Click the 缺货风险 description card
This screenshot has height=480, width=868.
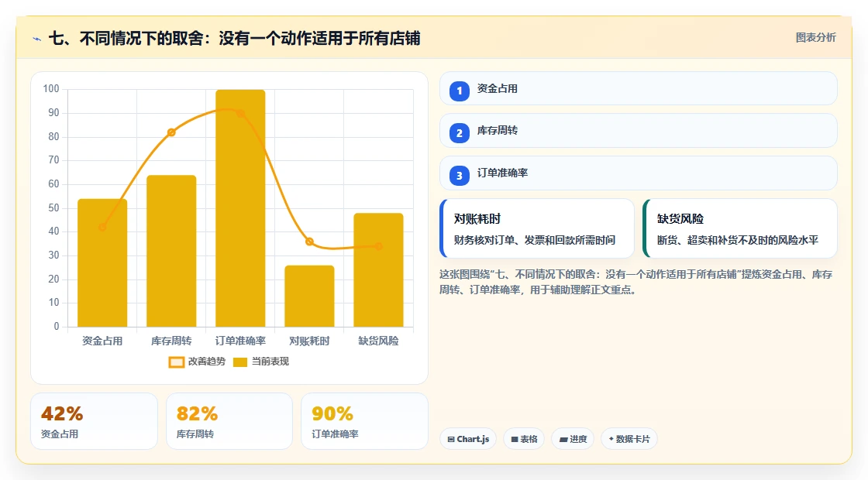(740, 228)
